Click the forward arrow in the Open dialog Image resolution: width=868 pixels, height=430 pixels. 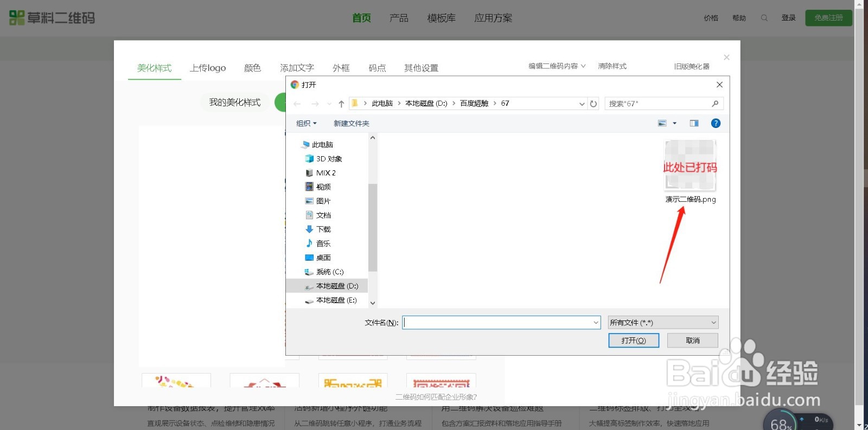click(315, 104)
